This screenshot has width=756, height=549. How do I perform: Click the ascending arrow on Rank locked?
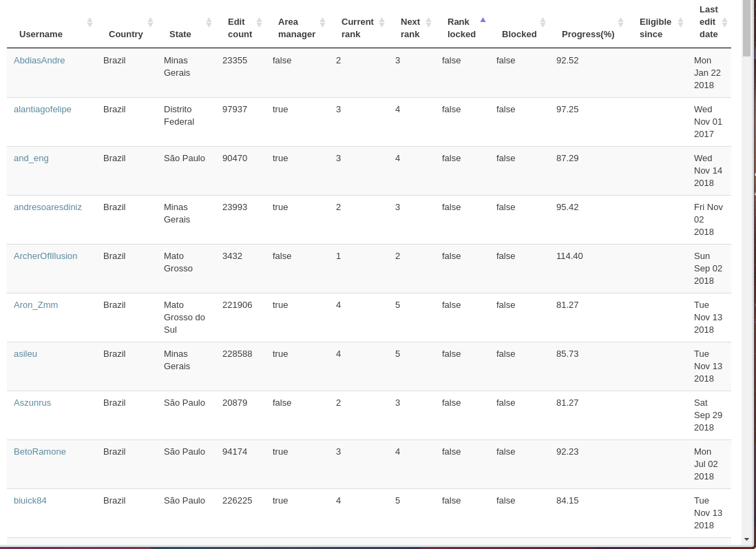(483, 20)
